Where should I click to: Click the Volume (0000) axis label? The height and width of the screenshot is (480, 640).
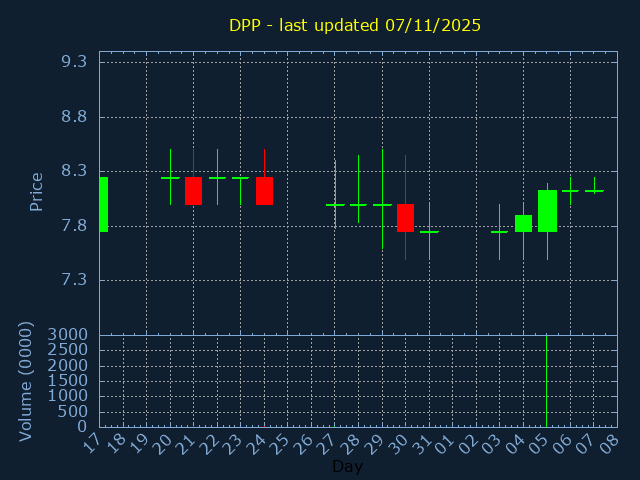click(x=27, y=381)
